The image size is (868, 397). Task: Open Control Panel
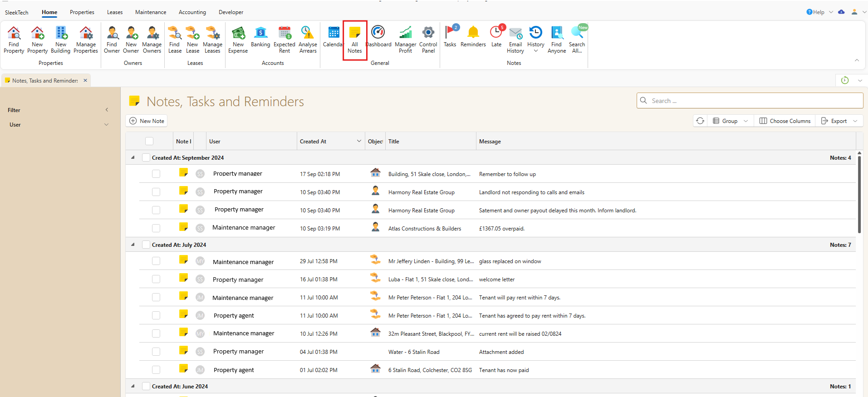(428, 39)
